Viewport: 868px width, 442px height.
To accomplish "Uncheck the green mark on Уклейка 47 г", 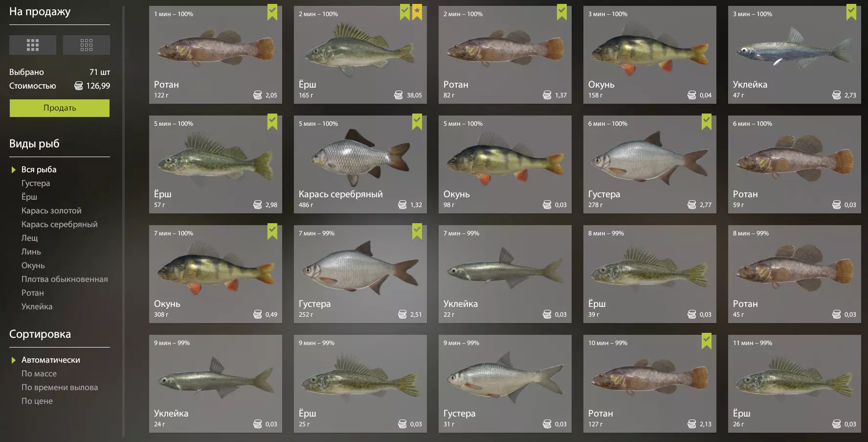I will pos(851,12).
